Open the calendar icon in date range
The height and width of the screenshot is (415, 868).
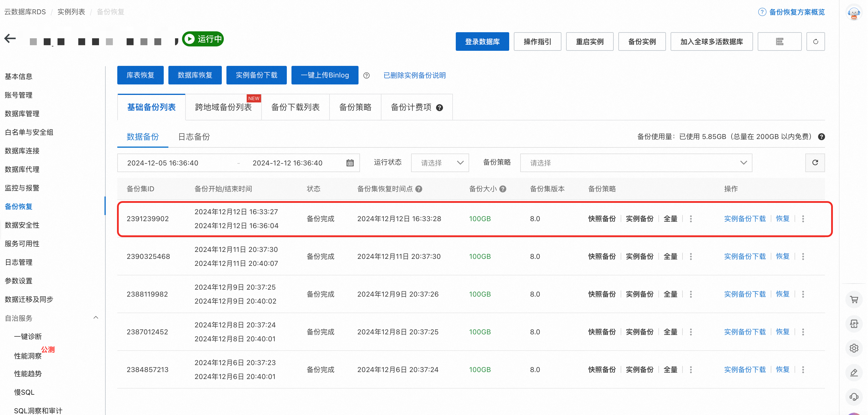click(x=350, y=163)
